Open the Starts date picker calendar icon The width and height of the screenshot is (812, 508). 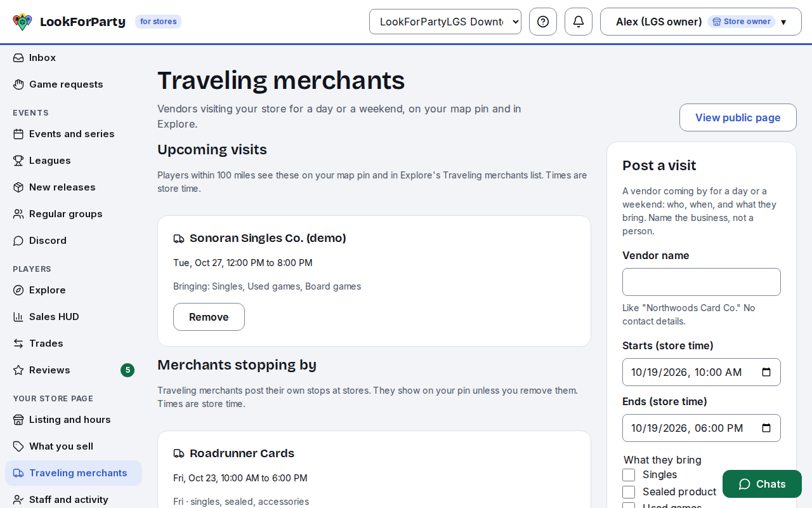(x=766, y=372)
